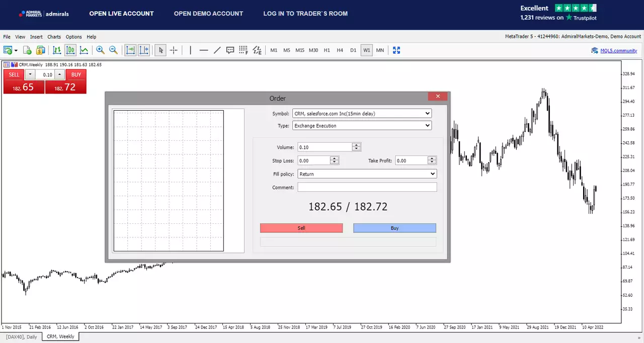This screenshot has width=644, height=343.
Task: Click the red Sell button in Order
Action: (301, 228)
